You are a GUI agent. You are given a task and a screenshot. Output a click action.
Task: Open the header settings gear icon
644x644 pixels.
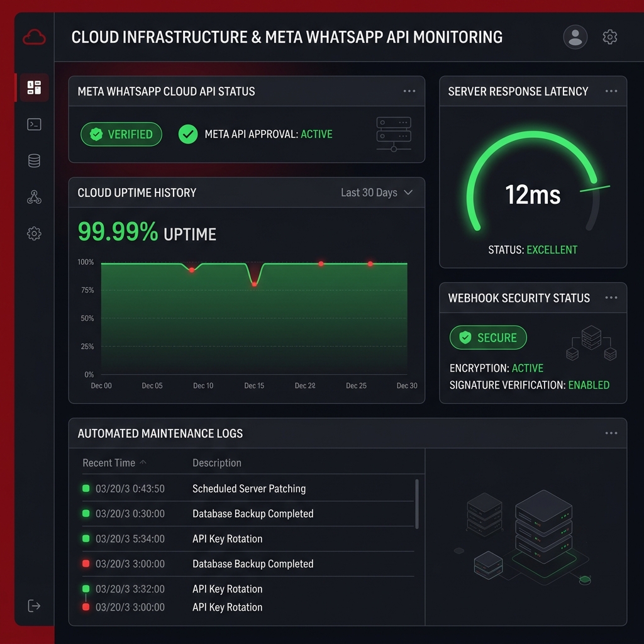610,37
